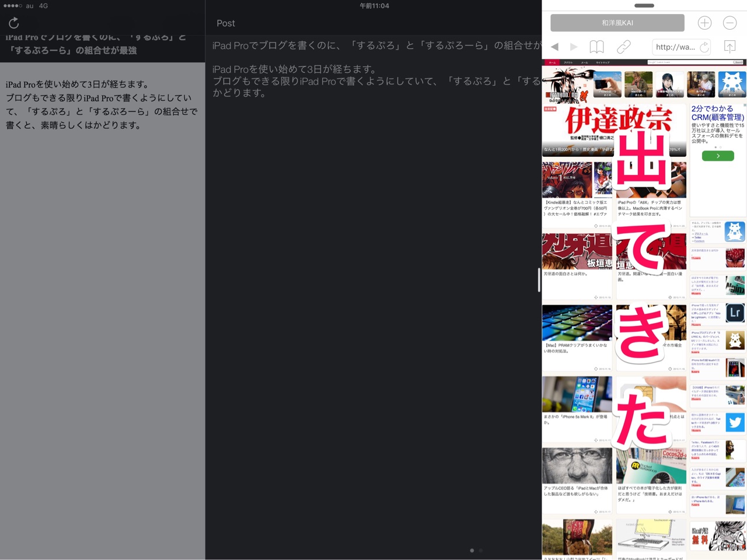Go forward with the right arrow icon
The image size is (747, 560).
[x=574, y=47]
